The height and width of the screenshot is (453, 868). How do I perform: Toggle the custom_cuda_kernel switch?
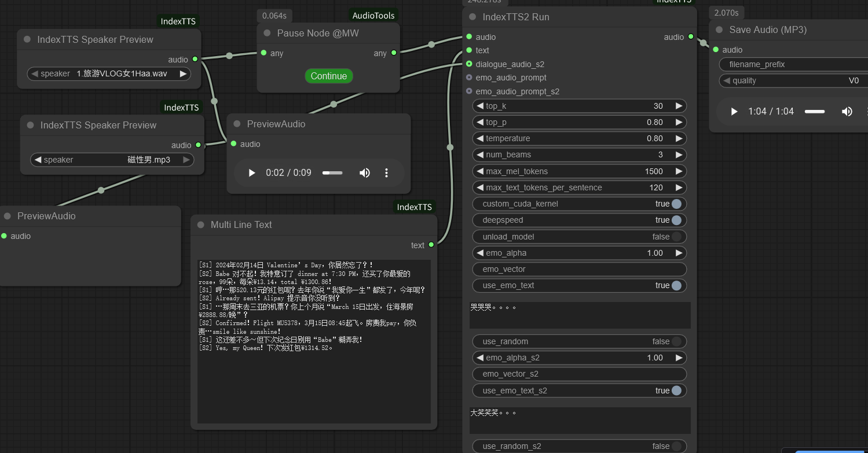click(x=676, y=204)
